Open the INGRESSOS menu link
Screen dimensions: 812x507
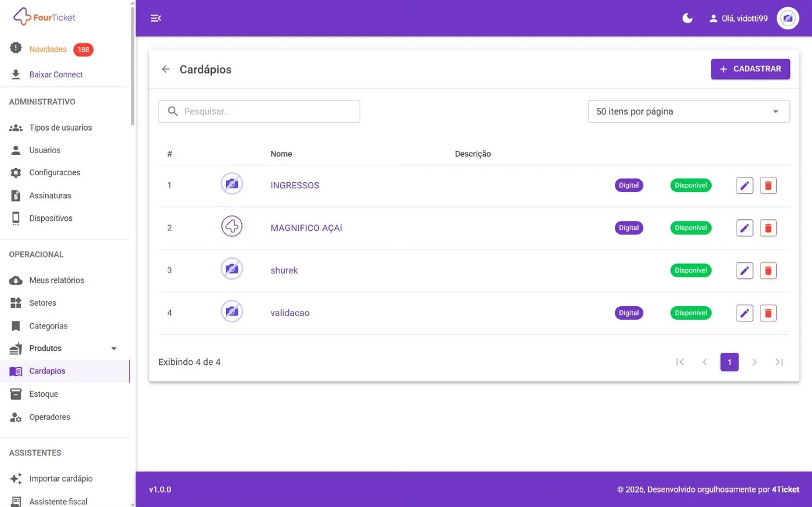pyautogui.click(x=295, y=186)
